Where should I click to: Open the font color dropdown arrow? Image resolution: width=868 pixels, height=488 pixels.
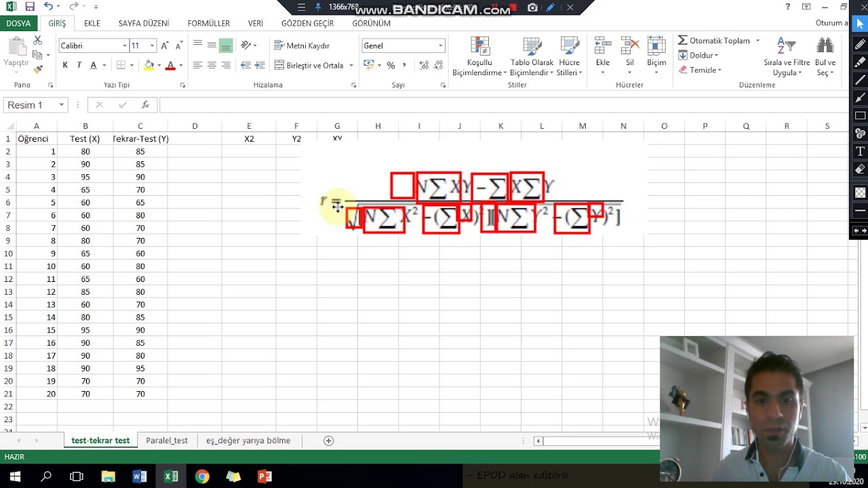pos(180,65)
